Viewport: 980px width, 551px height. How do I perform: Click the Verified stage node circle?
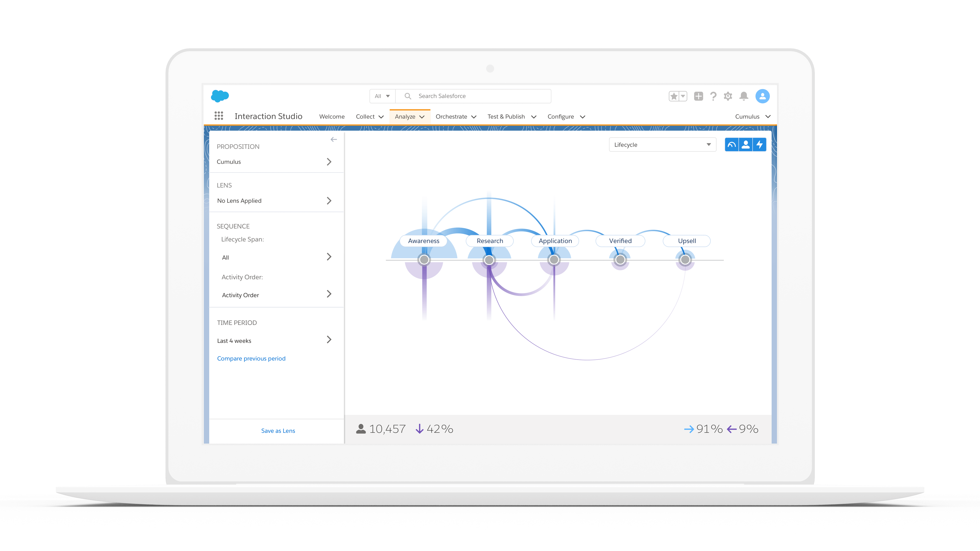click(620, 260)
